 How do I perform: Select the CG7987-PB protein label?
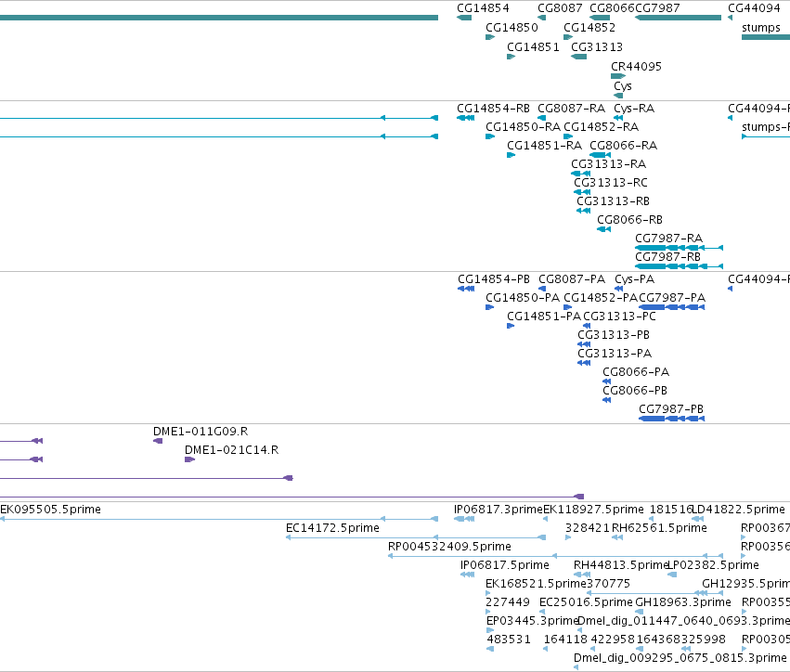(671, 409)
